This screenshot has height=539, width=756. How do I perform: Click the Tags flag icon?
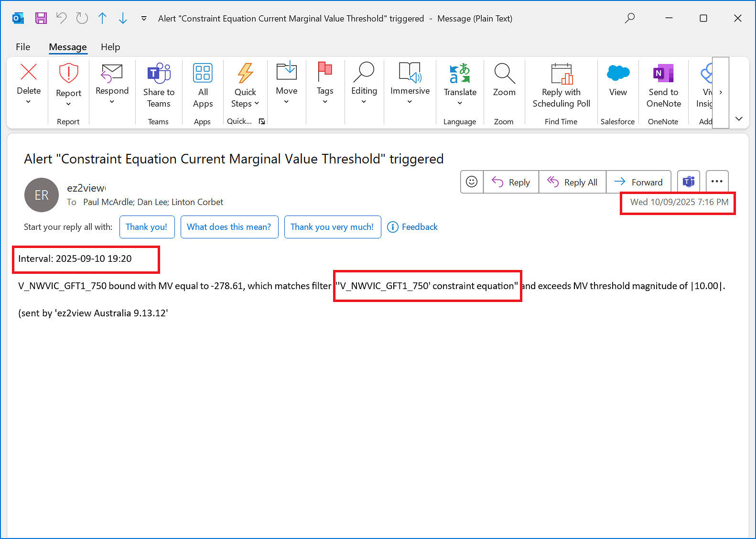(325, 72)
